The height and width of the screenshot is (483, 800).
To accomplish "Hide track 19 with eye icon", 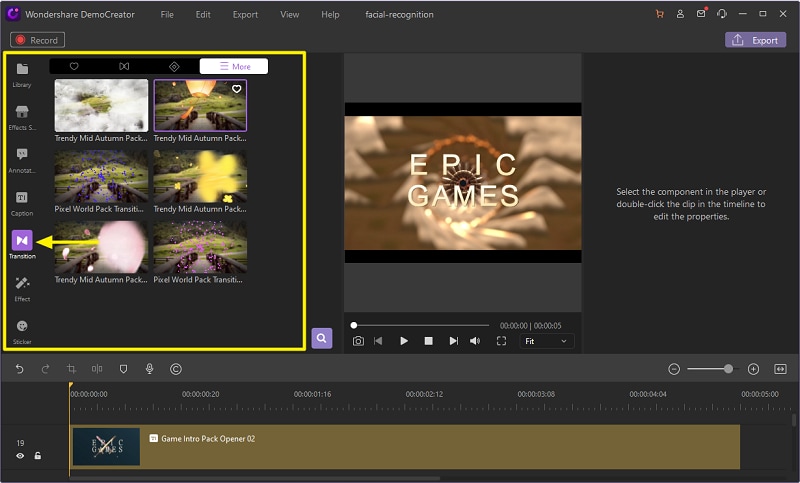I will (20, 456).
